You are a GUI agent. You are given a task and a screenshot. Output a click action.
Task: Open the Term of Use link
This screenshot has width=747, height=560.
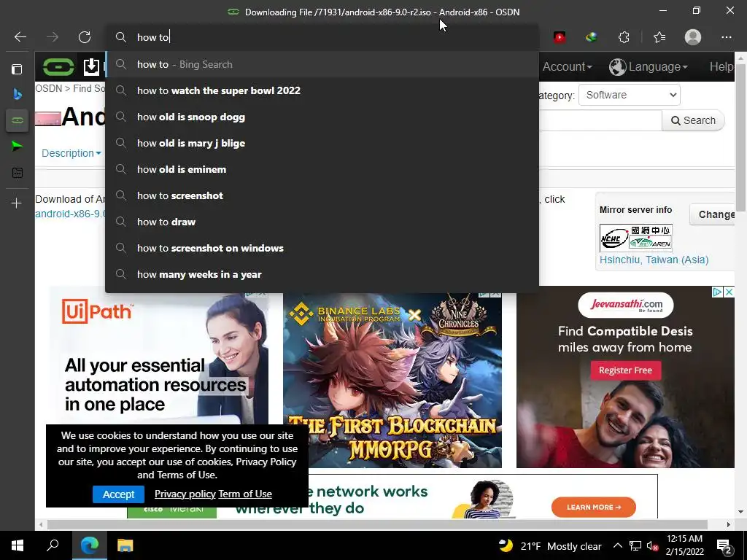(x=245, y=494)
